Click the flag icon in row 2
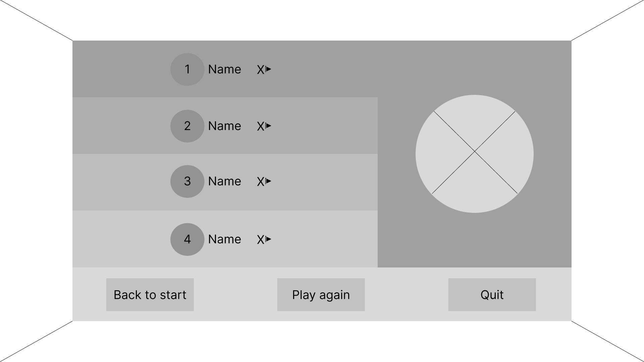Image resolution: width=644 pixels, height=362 pixels. tap(268, 126)
